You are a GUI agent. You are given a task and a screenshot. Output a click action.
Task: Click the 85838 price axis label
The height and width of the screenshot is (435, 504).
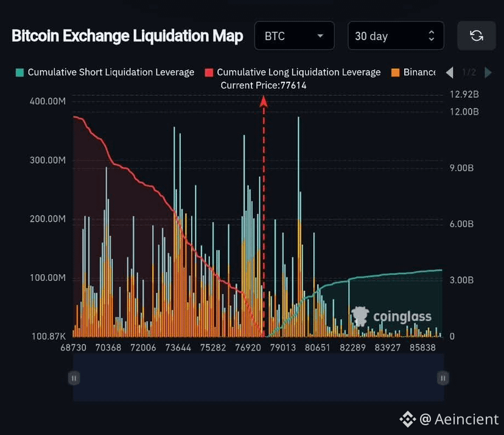click(422, 348)
